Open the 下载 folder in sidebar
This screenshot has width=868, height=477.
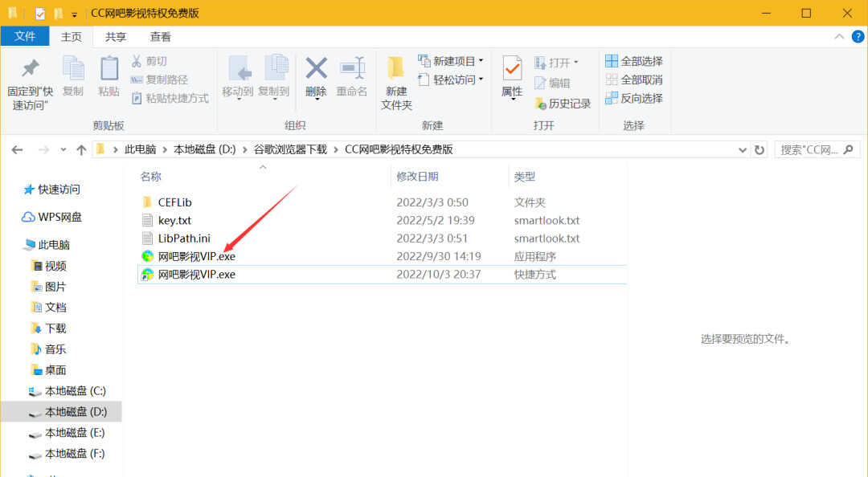pos(49,328)
